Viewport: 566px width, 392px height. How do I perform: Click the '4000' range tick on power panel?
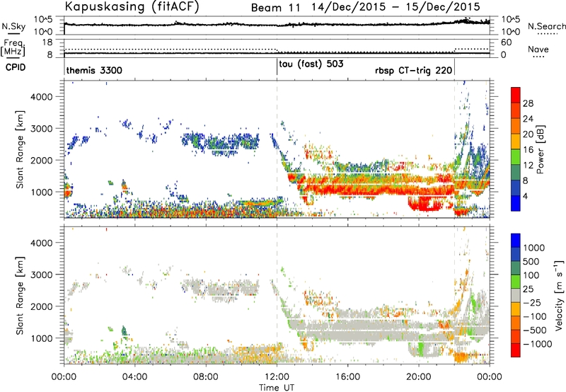coord(41,97)
